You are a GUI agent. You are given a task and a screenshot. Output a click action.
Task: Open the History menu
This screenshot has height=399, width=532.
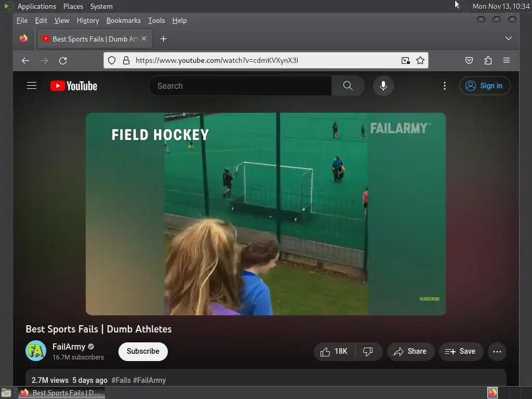pyautogui.click(x=88, y=21)
